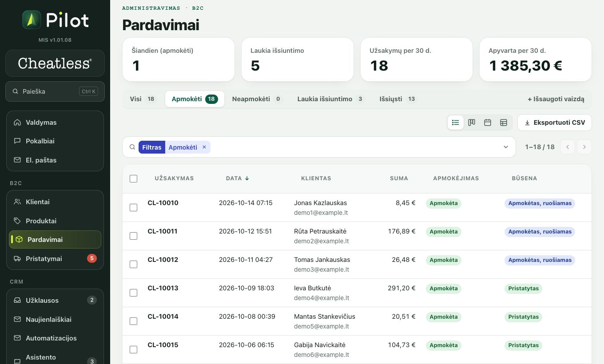The width and height of the screenshot is (604, 364).
Task: Switch to kanban board view icon
Action: tap(472, 123)
